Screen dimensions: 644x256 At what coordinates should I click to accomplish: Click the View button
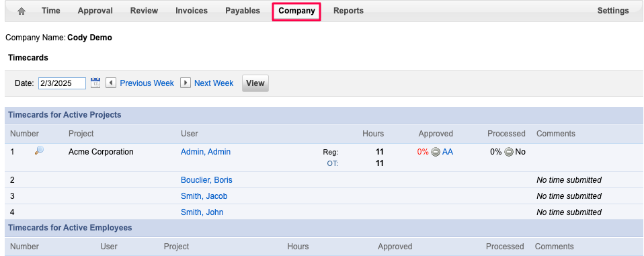point(255,83)
